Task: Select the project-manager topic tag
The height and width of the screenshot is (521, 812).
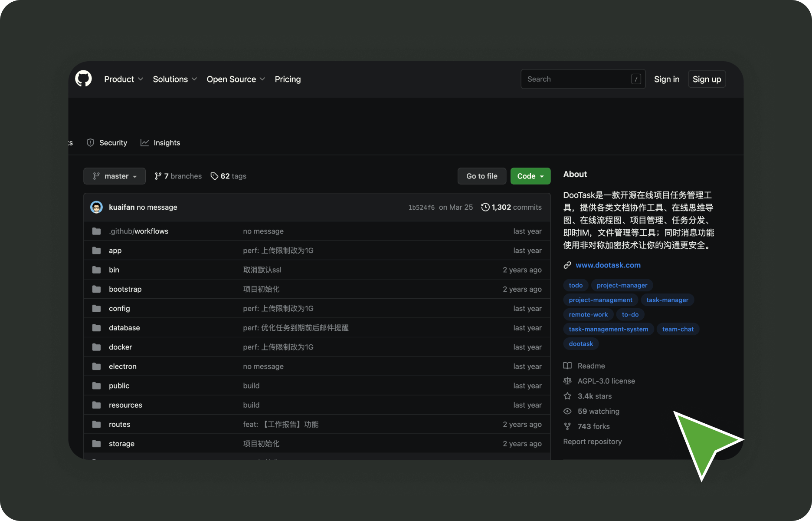Action: pyautogui.click(x=622, y=285)
